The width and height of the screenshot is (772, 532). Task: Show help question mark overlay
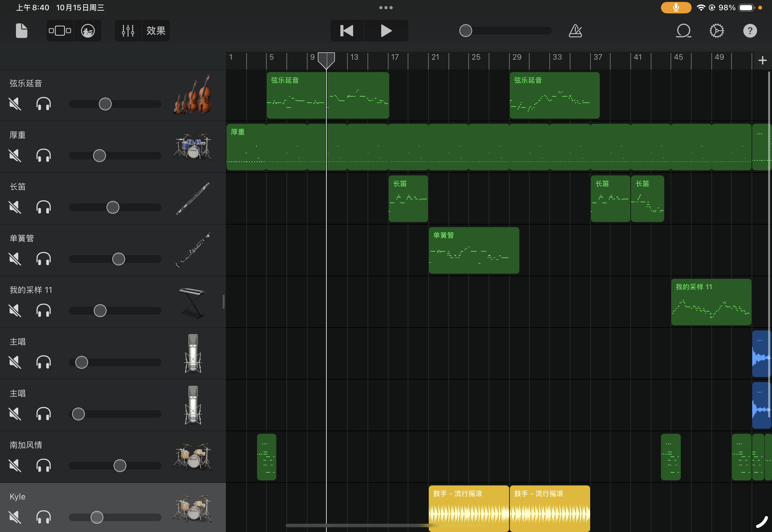click(x=750, y=31)
